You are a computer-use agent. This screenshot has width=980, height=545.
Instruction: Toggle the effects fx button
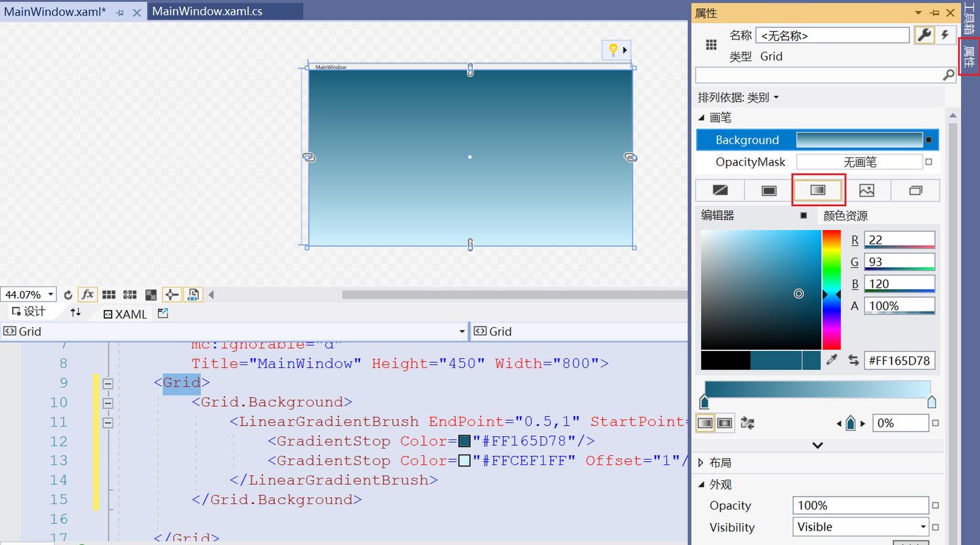click(x=88, y=295)
